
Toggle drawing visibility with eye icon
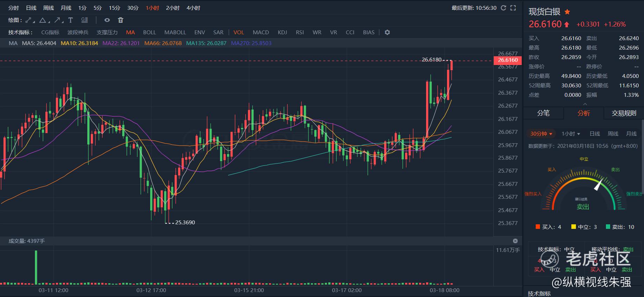click(107, 20)
